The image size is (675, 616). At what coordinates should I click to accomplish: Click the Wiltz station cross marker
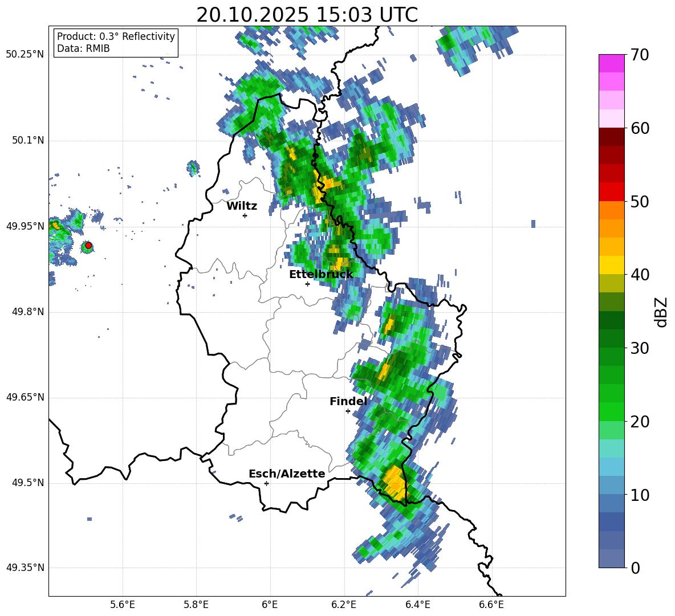245,215
